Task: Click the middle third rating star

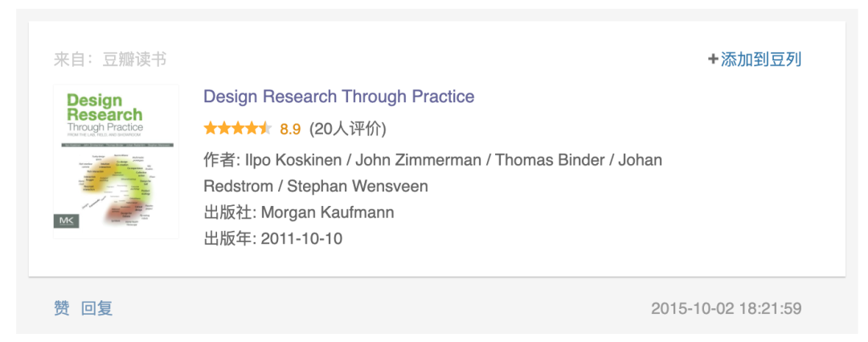Action: click(238, 129)
